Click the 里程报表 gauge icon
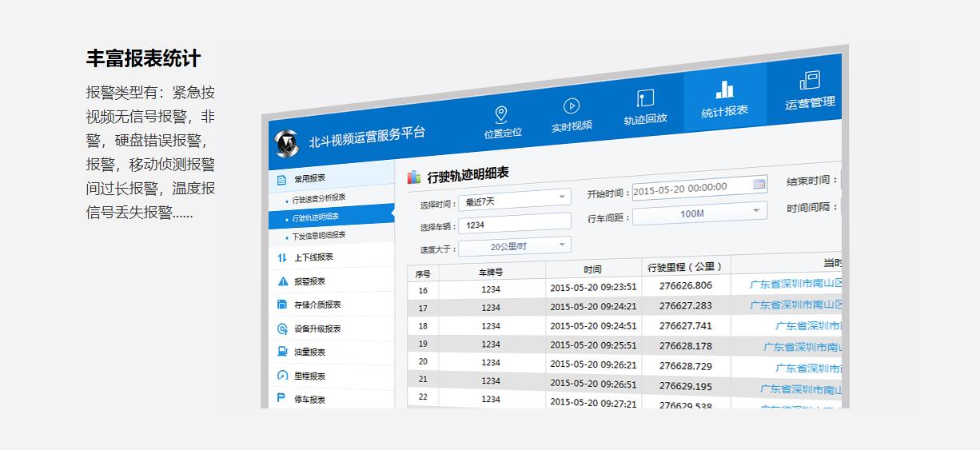The width and height of the screenshot is (980, 450). point(281,376)
